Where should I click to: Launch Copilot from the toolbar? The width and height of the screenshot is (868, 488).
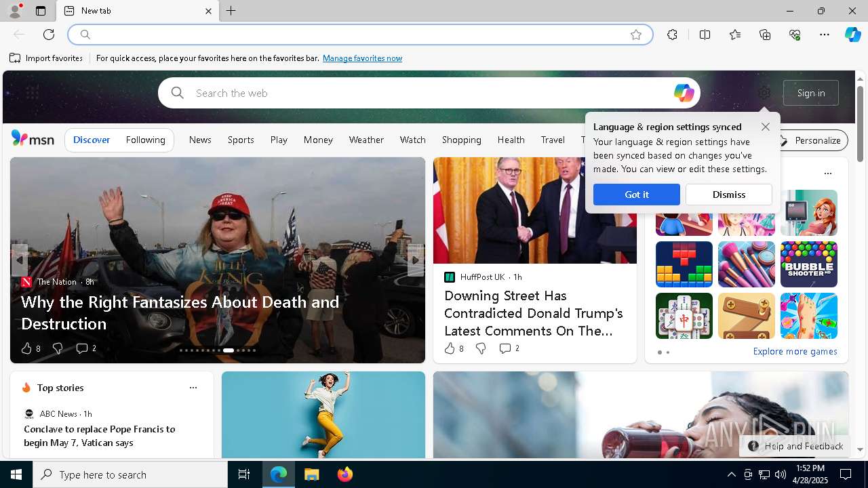pyautogui.click(x=852, y=35)
